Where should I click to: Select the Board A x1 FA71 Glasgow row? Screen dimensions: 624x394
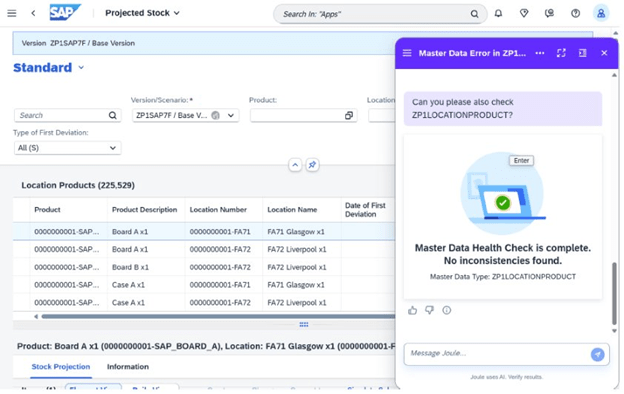point(204,232)
